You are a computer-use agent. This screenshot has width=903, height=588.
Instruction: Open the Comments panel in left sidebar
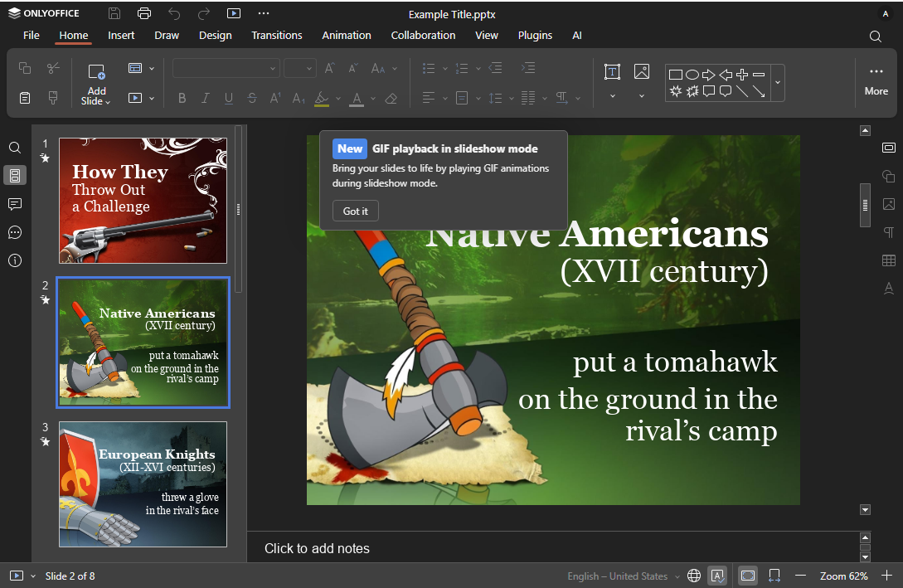click(15, 204)
